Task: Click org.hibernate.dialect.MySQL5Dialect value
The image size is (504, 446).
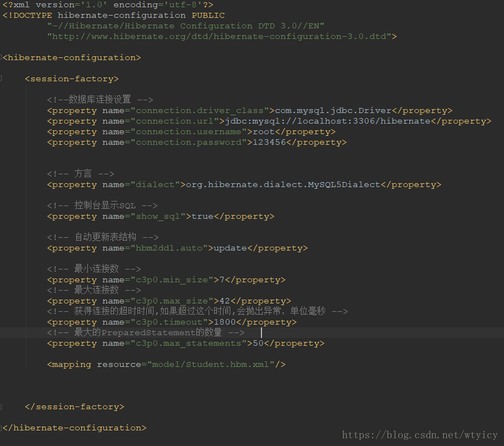Action: click(x=283, y=185)
